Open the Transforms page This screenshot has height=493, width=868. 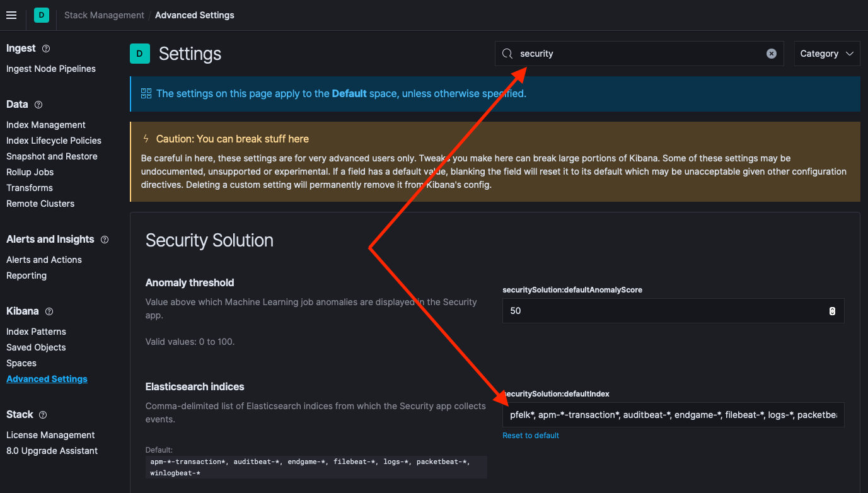pyautogui.click(x=30, y=188)
